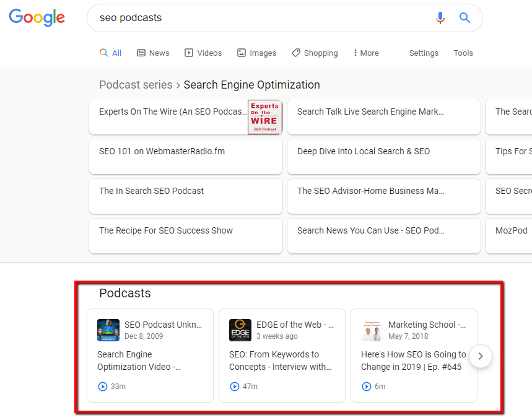Switch to the News tab
532x420 pixels.
pos(153,53)
